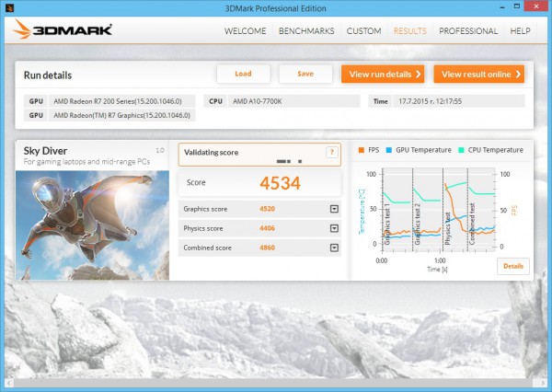Close the 3DMark window
Viewport: 552px width, 392px height.
pos(536,6)
